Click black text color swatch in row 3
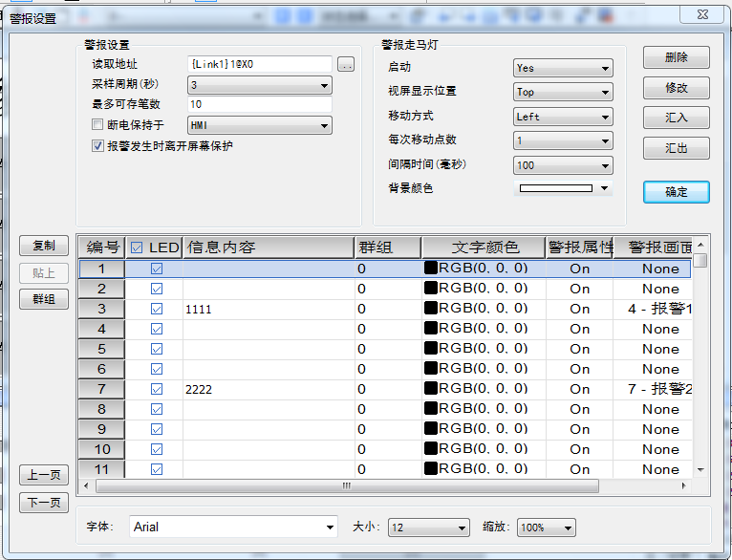 click(x=430, y=309)
